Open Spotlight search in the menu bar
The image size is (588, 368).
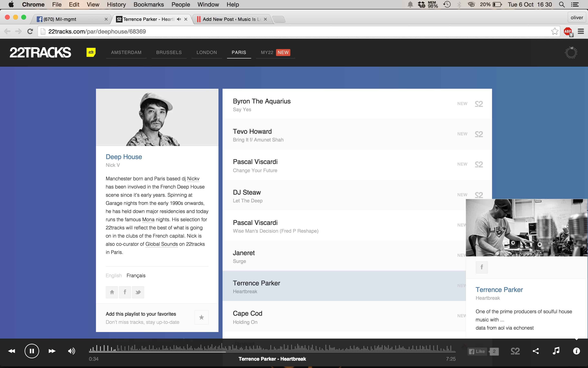point(561,4)
